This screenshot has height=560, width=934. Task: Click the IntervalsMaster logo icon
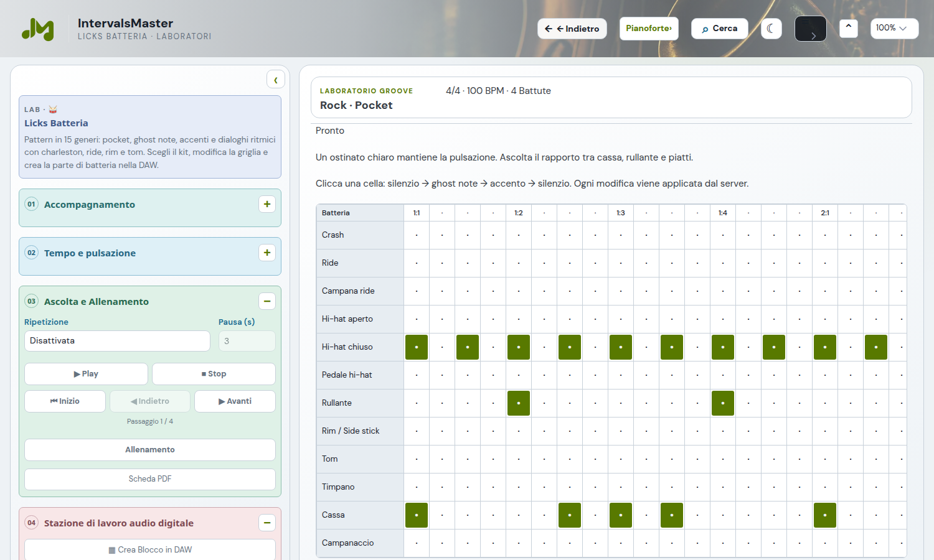38,29
